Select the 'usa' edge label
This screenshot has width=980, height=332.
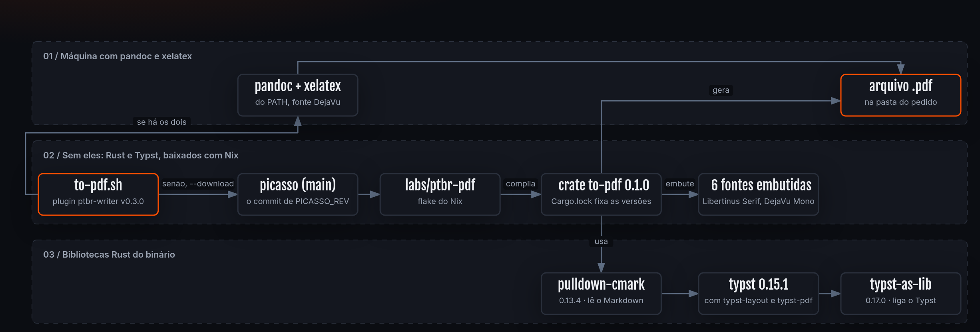601,241
